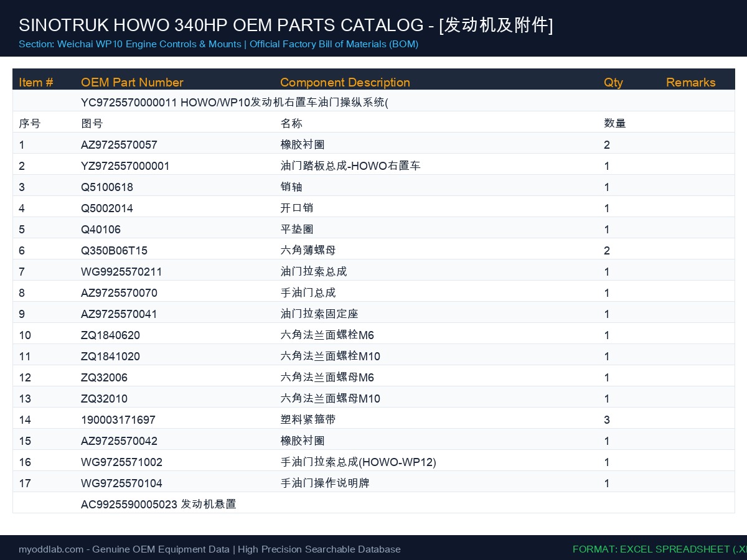Click the Qty column header
Image resolution: width=747 pixels, height=560 pixels.
point(613,82)
